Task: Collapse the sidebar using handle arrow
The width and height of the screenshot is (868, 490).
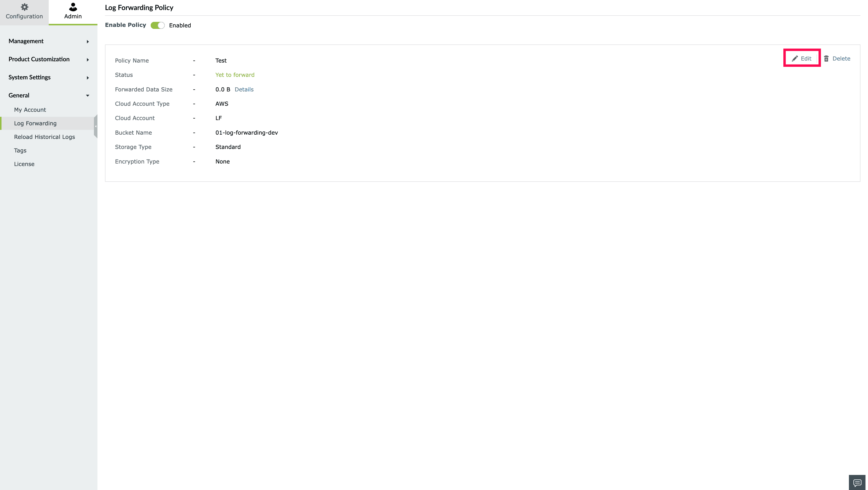Action: 96,126
